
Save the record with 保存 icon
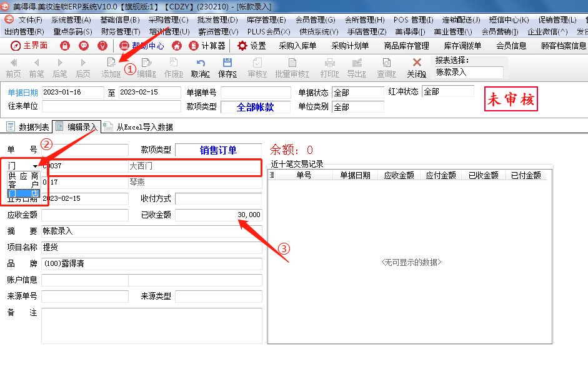pyautogui.click(x=227, y=68)
